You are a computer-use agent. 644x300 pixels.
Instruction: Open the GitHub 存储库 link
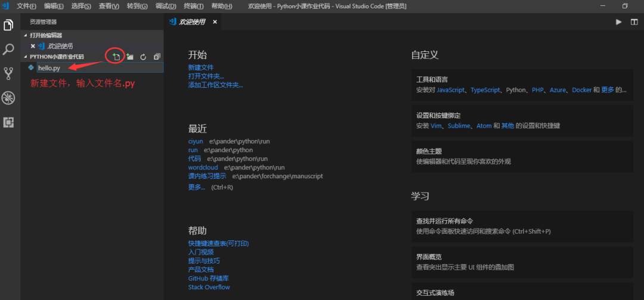click(x=208, y=278)
